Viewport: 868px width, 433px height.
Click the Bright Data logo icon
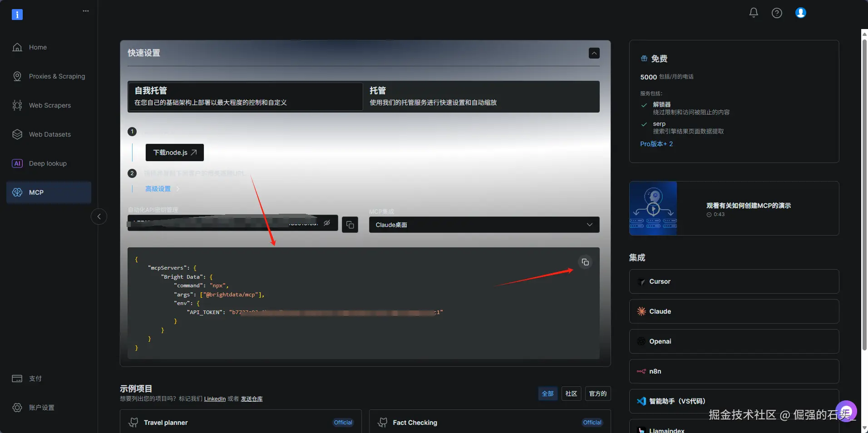point(17,15)
